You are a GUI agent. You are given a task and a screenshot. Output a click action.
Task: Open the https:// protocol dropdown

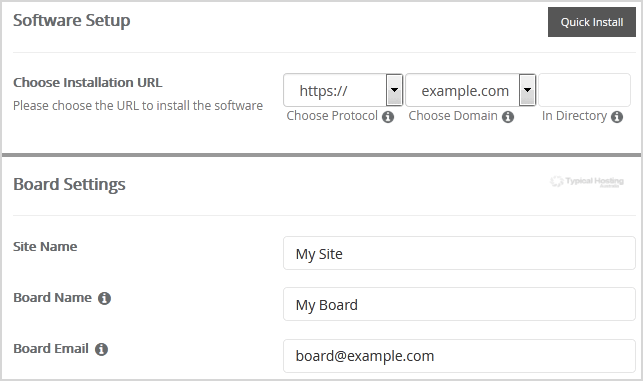[x=343, y=90]
